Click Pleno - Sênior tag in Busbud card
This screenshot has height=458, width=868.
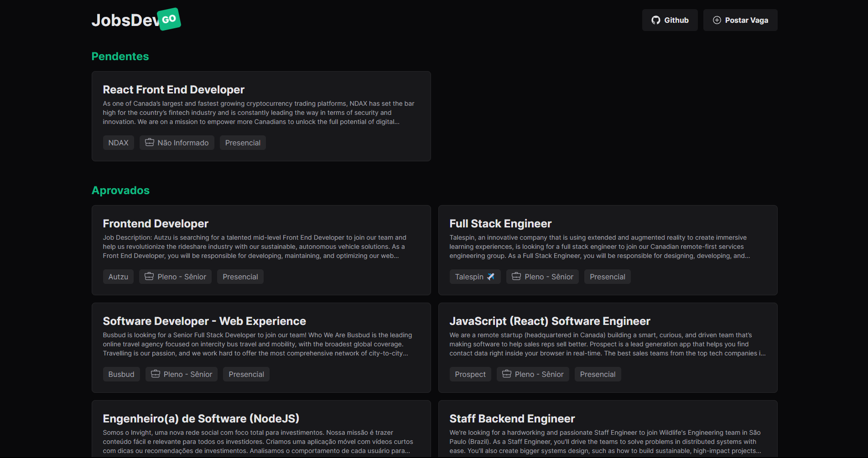[x=182, y=374]
